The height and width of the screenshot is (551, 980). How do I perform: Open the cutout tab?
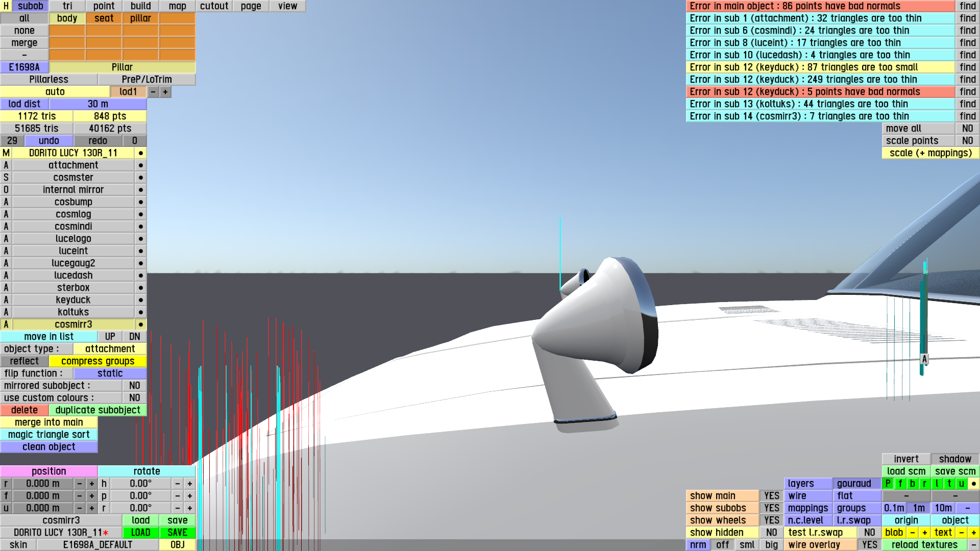[x=214, y=6]
